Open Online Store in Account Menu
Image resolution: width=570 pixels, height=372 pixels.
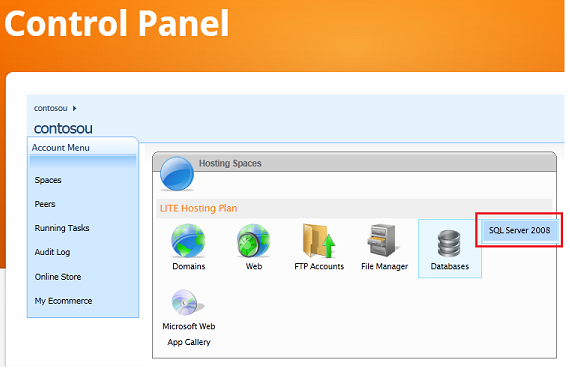[58, 277]
